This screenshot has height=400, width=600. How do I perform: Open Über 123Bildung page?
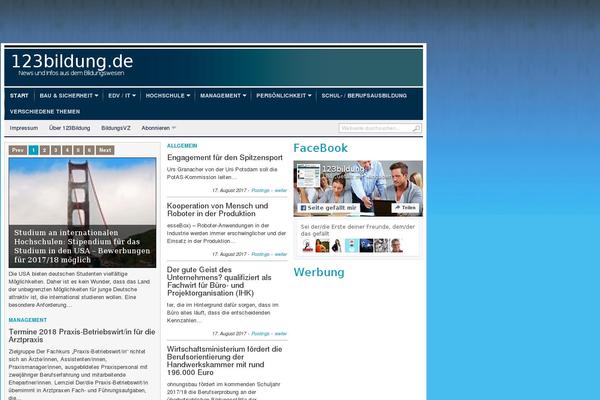[x=70, y=128]
